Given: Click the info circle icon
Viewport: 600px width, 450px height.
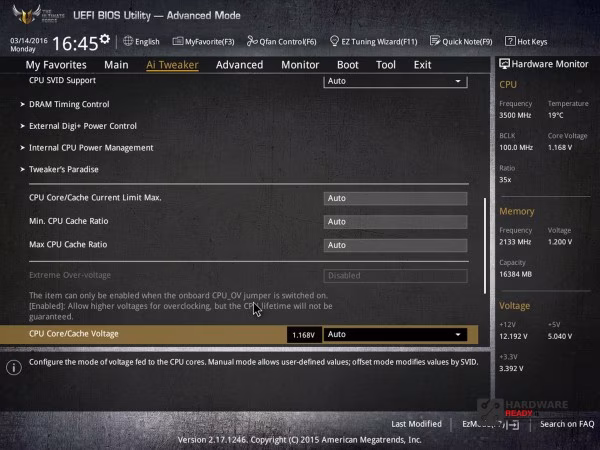Looking at the screenshot, I should point(14,367).
